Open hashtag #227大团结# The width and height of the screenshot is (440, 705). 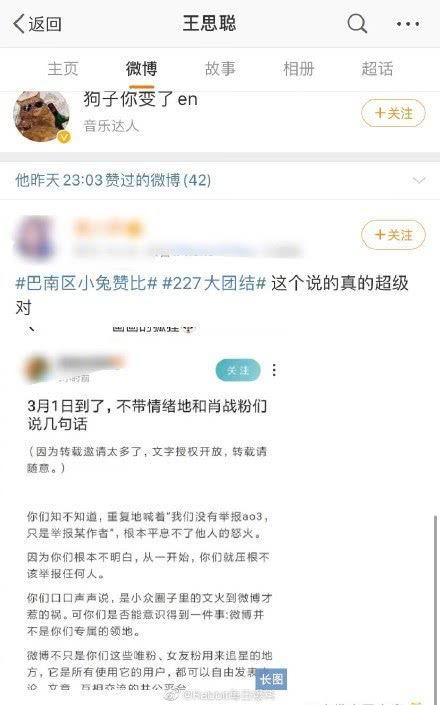(214, 283)
